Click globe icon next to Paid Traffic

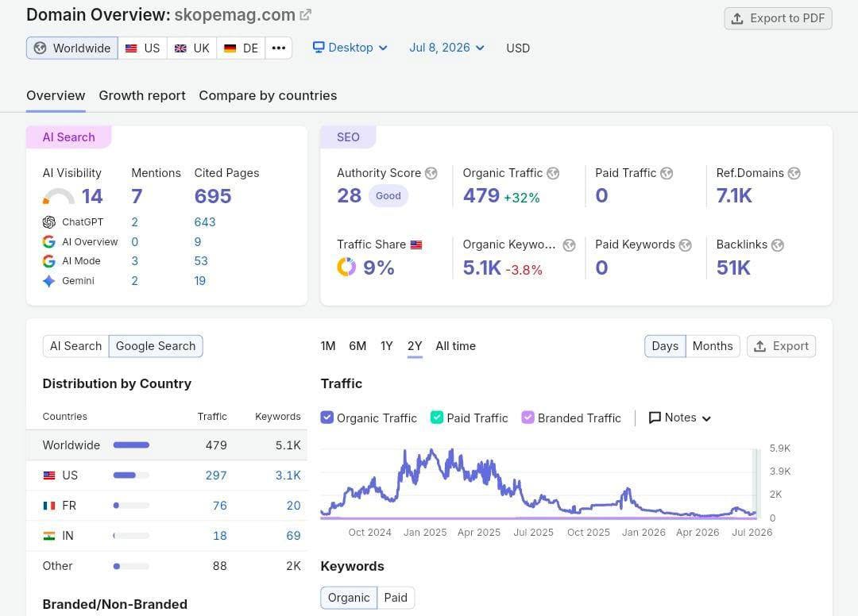click(x=667, y=173)
